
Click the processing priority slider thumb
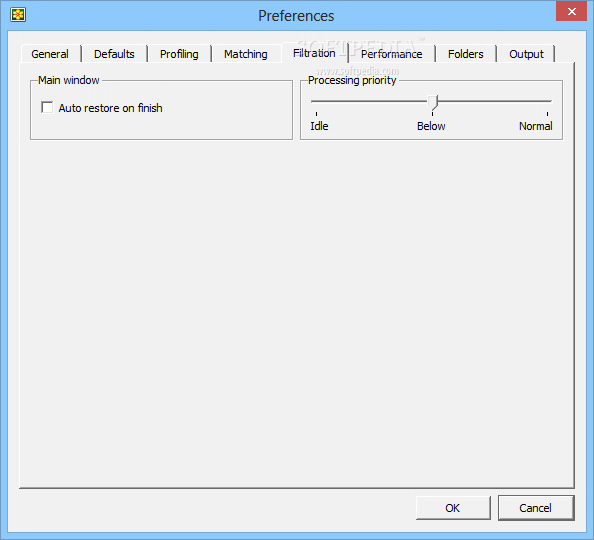(432, 102)
